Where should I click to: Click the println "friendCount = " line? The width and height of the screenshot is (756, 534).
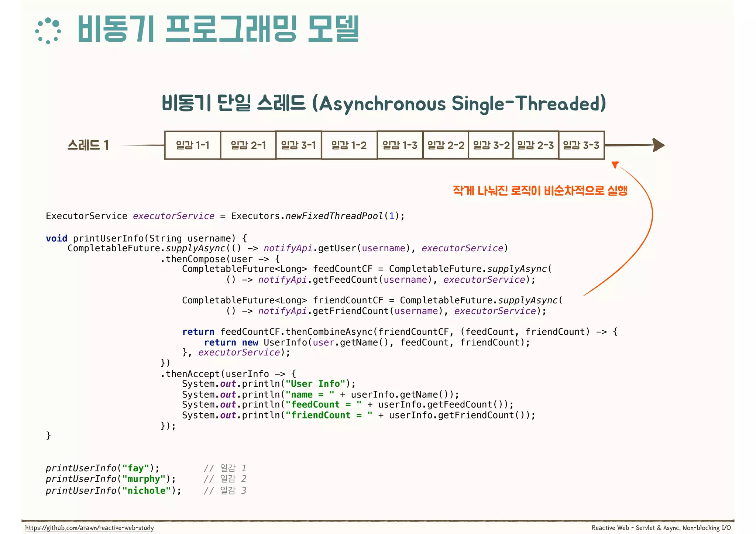359,415
